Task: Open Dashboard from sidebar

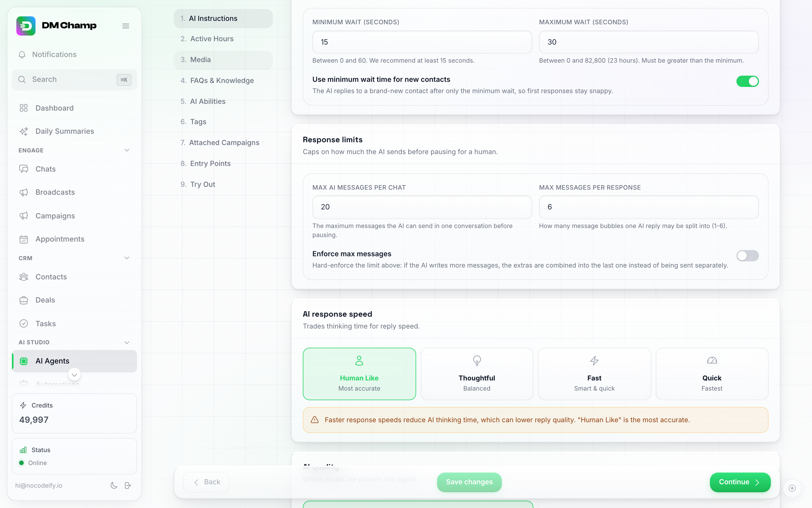Action: point(74,108)
